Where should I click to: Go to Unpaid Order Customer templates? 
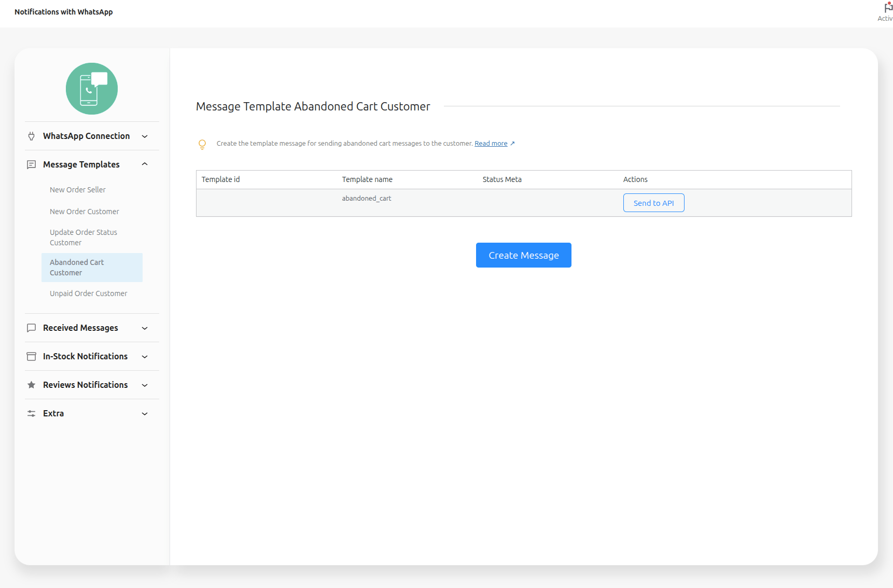89,293
